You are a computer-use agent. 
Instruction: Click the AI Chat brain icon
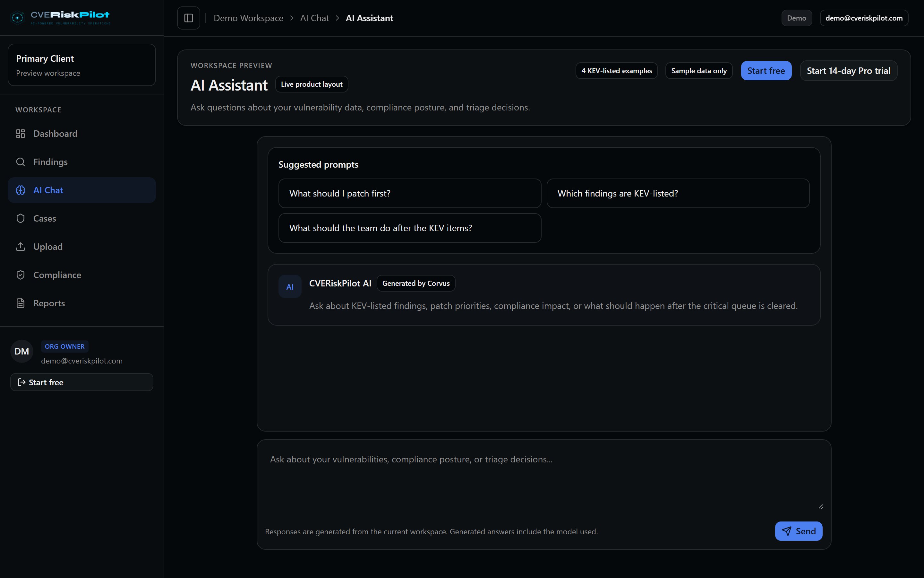21,190
